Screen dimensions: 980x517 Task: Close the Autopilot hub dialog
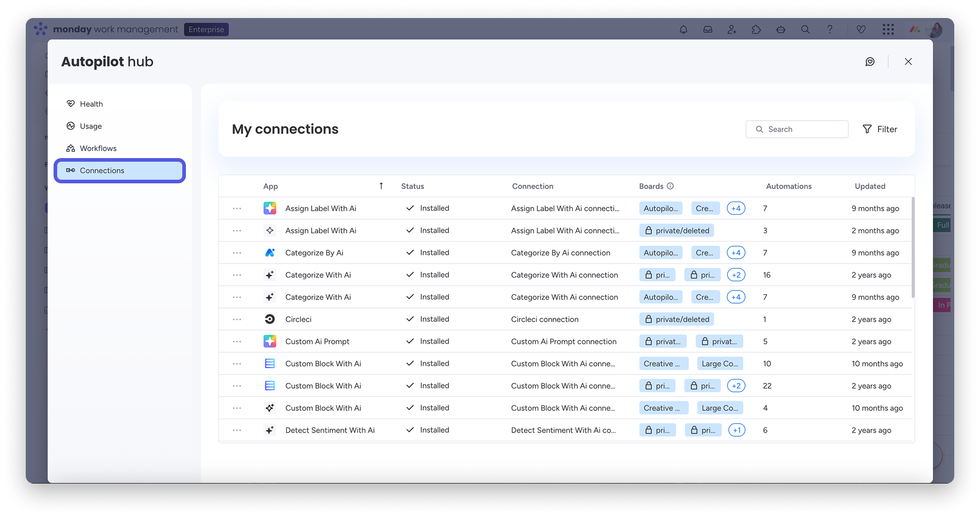point(908,62)
